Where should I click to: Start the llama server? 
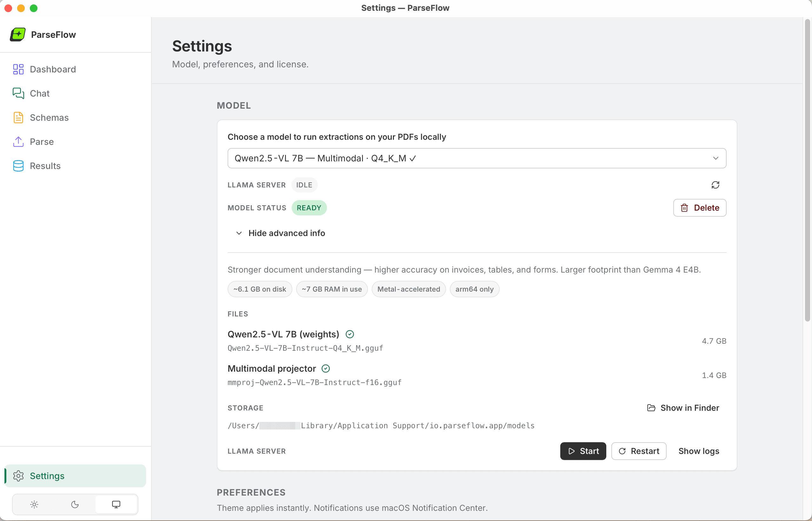click(583, 451)
